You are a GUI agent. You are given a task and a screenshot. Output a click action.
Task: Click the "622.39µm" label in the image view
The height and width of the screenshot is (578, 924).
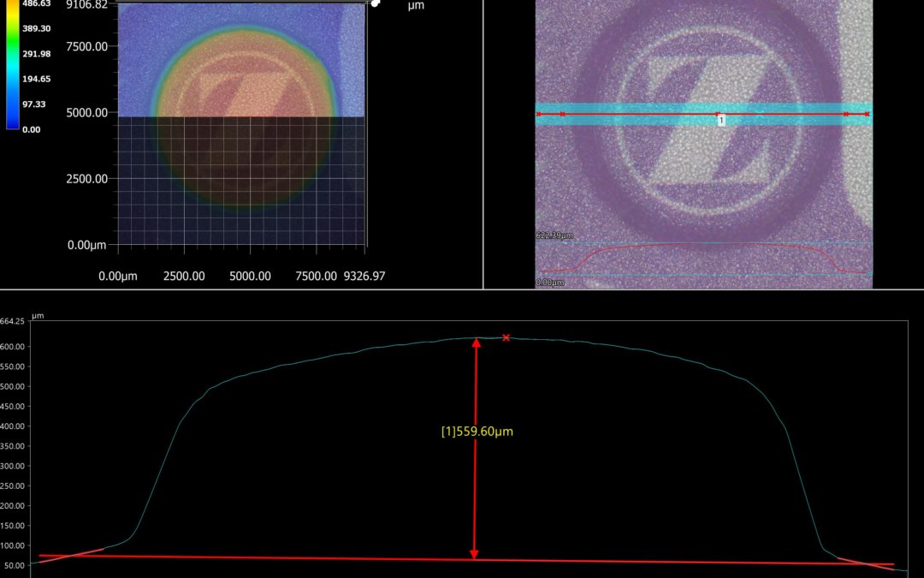click(x=554, y=235)
